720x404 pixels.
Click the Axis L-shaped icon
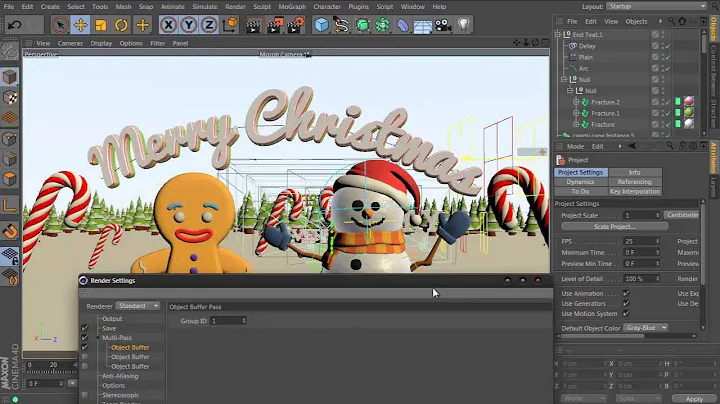(x=10, y=205)
